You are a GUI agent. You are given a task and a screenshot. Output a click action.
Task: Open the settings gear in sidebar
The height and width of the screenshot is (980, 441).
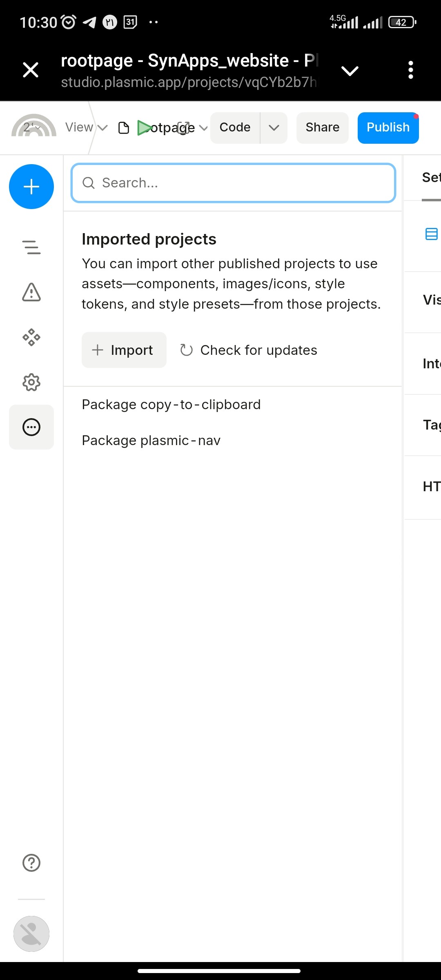click(x=31, y=382)
